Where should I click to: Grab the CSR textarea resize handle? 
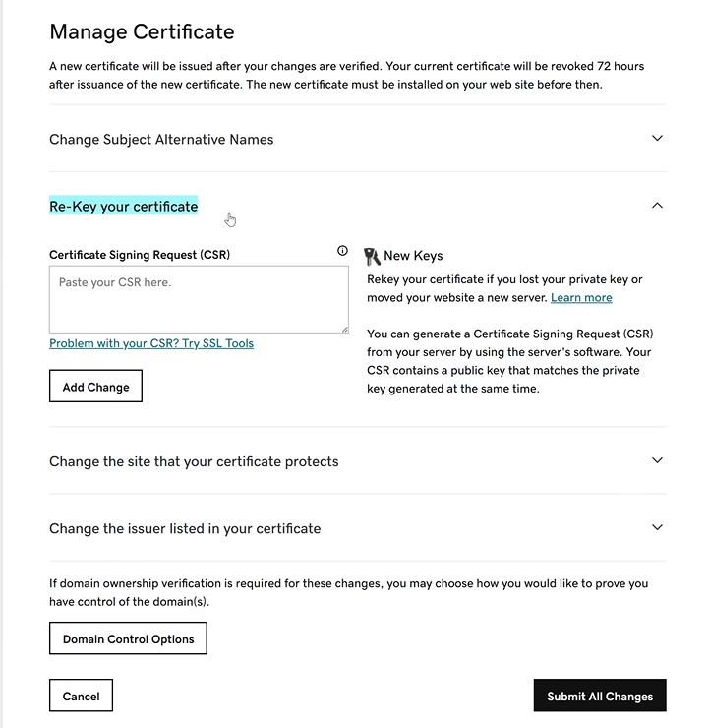coord(345,330)
